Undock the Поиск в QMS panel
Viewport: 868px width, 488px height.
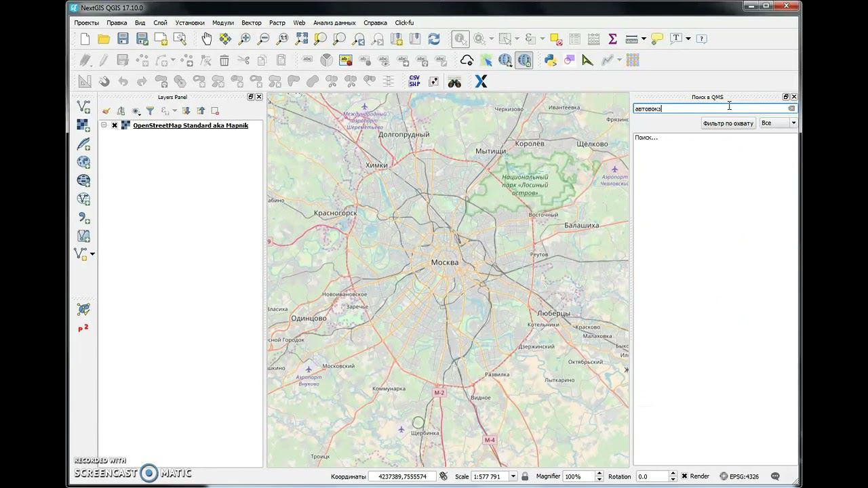pyautogui.click(x=786, y=97)
